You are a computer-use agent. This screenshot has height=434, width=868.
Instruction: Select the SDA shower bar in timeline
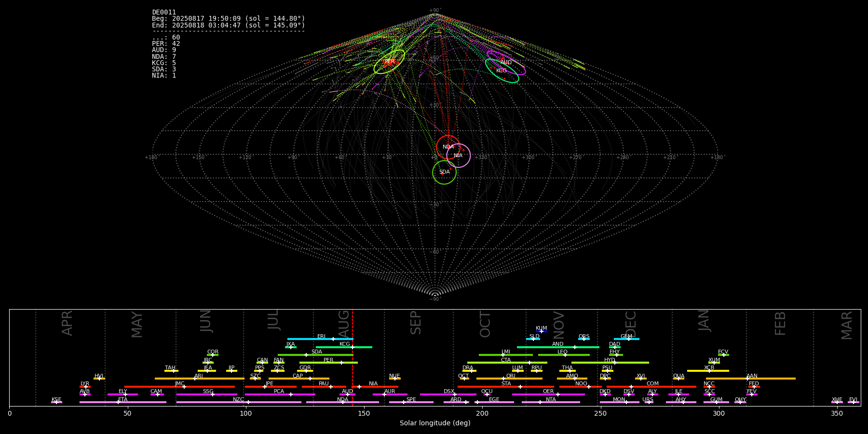click(x=315, y=355)
